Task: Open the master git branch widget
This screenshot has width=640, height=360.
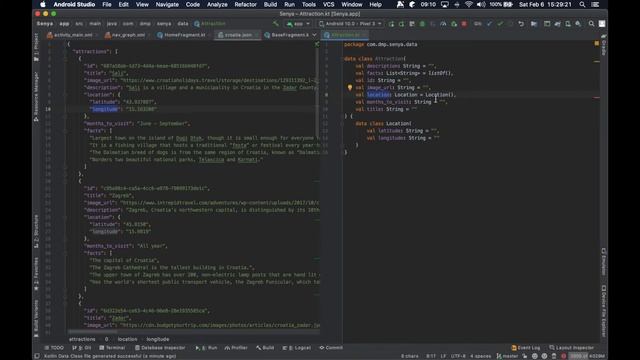Action: coord(507,356)
